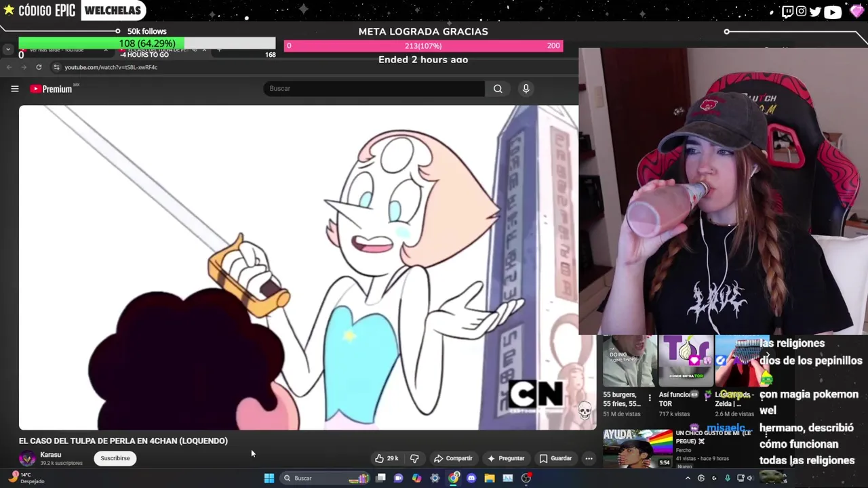
Task: Open a new browser tab with plus
Action: pos(218,49)
